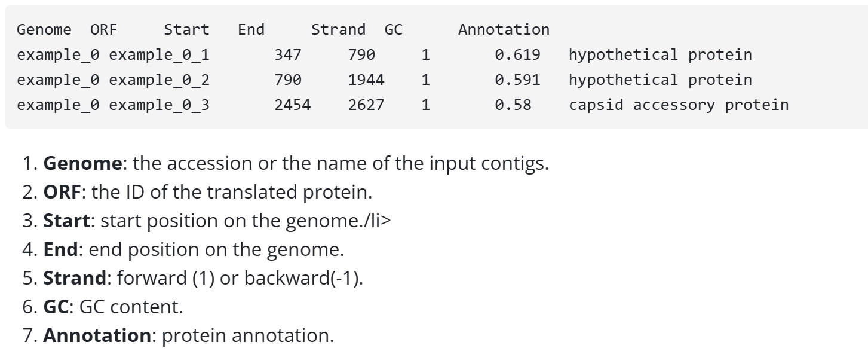Click the 2454 start position value
The image size is (868, 357).
pyautogui.click(x=292, y=105)
